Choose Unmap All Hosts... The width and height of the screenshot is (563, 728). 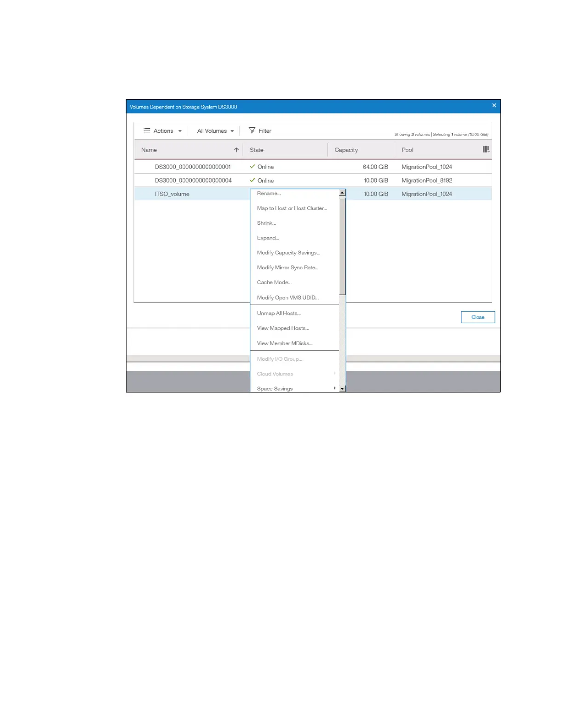pyautogui.click(x=279, y=313)
